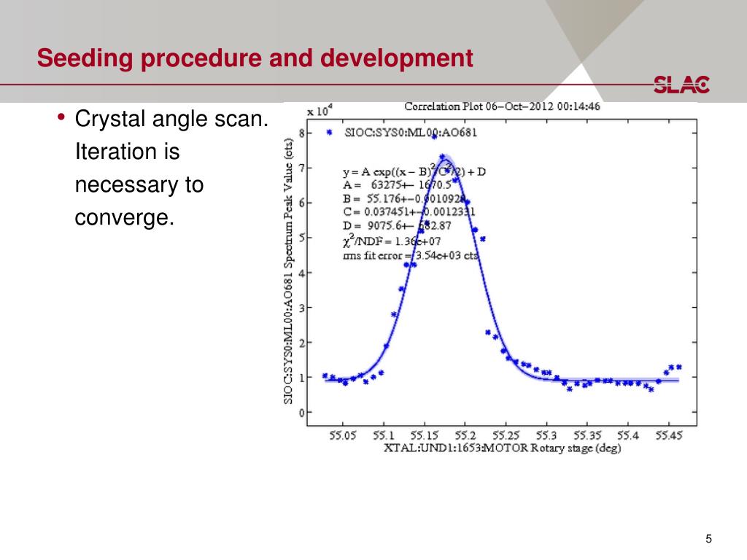The image size is (747, 560).
Task: Click the slide page number 5
Action: (x=709, y=539)
